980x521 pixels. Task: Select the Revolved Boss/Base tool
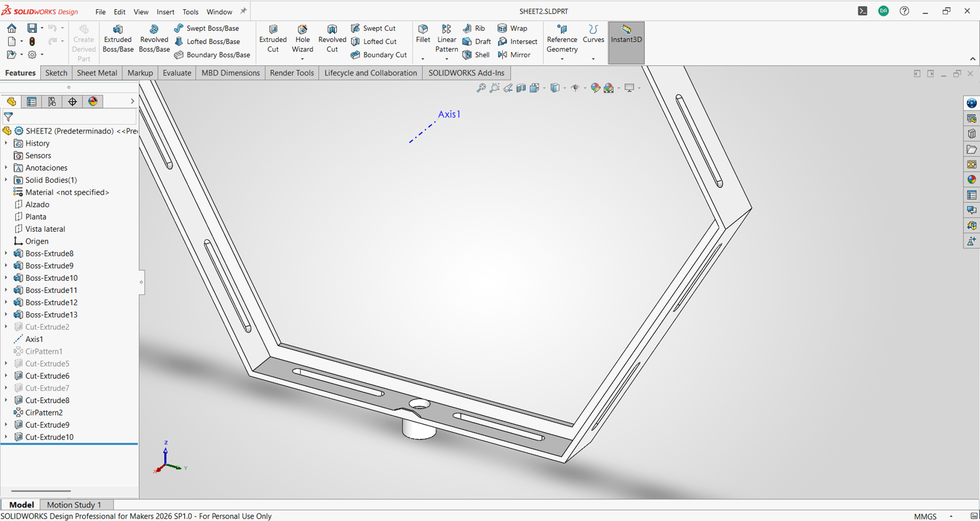154,39
